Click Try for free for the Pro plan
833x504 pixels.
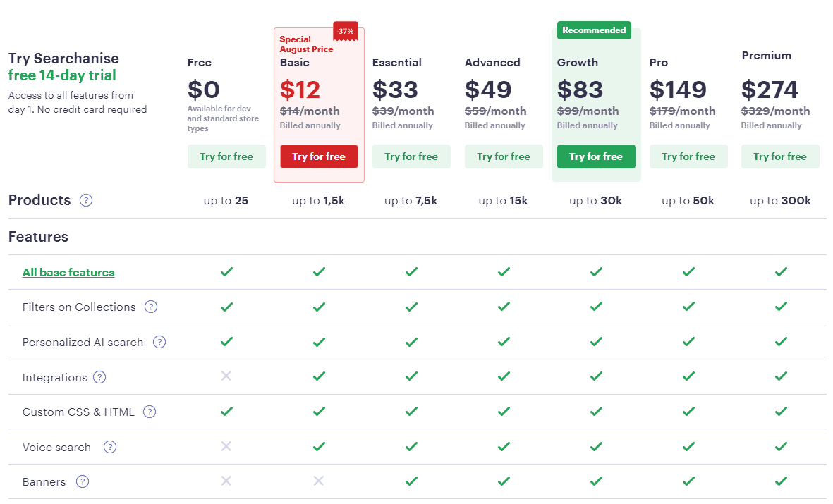(x=688, y=156)
